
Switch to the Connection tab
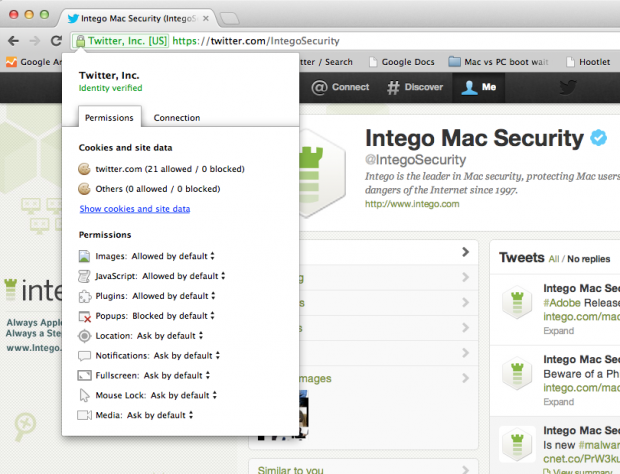pyautogui.click(x=176, y=118)
